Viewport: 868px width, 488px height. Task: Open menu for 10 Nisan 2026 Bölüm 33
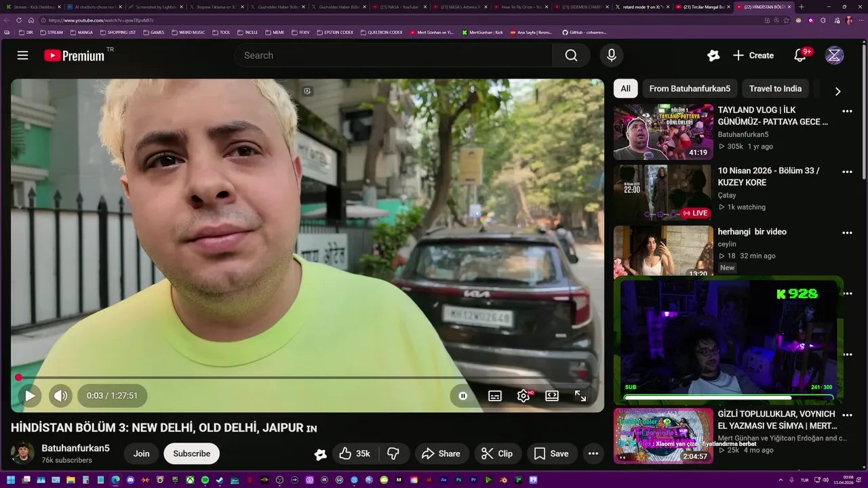847,172
